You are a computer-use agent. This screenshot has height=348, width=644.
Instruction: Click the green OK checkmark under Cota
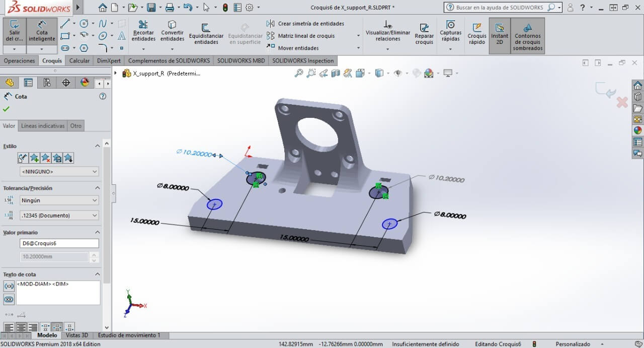6,109
